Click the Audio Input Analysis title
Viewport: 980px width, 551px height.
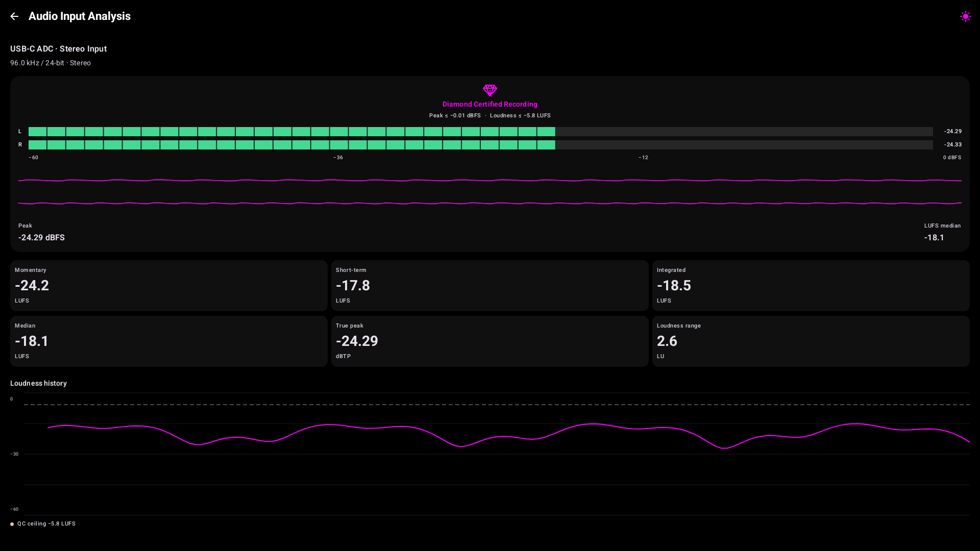pos(80,16)
